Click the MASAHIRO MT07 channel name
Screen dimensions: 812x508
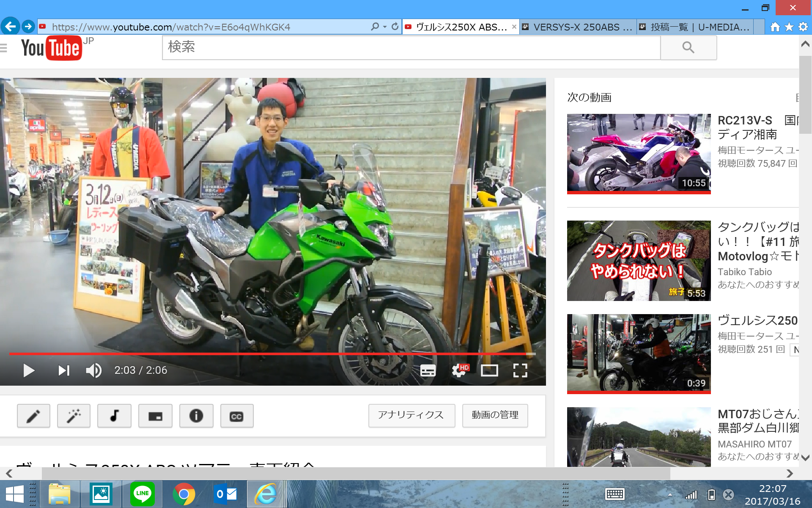[754, 444]
